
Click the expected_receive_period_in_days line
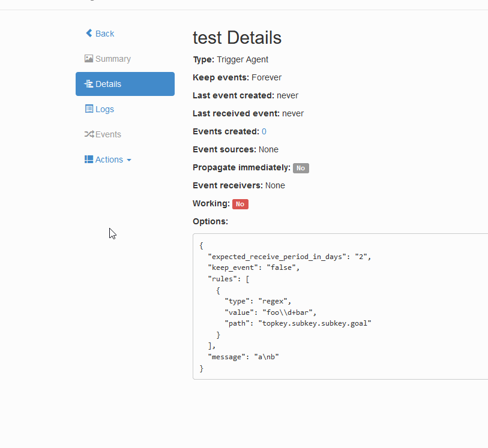289,257
